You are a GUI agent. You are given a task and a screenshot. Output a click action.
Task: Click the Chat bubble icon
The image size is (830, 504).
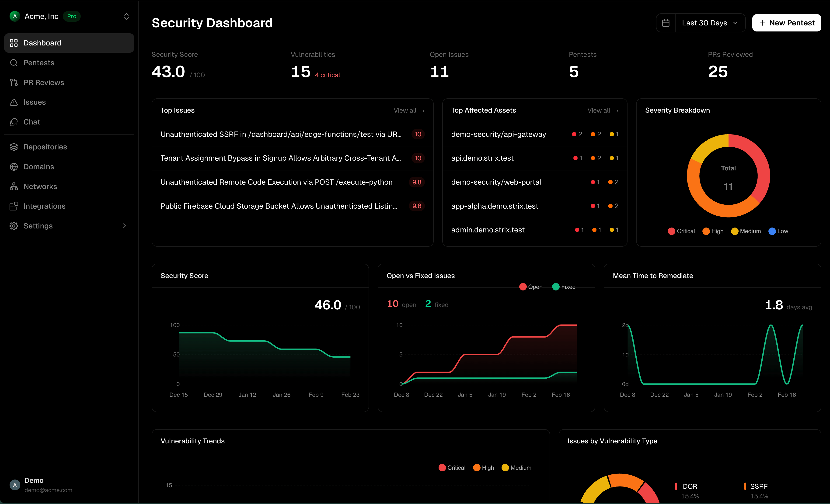click(14, 122)
